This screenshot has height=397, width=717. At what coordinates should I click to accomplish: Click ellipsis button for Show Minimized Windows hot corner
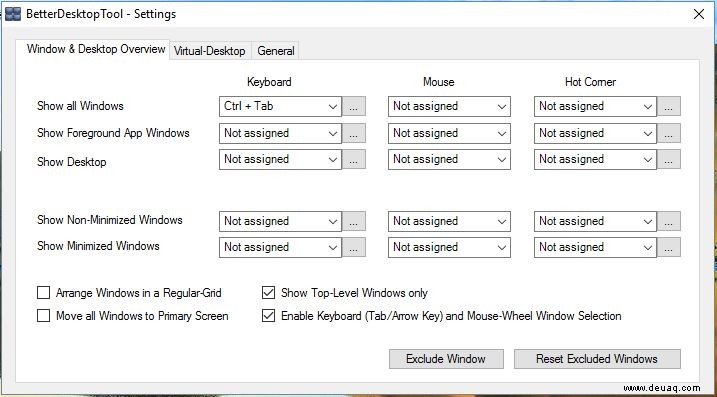coord(669,247)
